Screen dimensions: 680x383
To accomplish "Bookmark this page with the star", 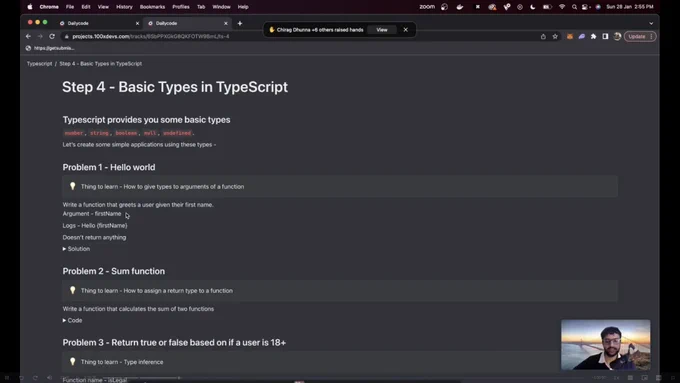I will click(555, 36).
